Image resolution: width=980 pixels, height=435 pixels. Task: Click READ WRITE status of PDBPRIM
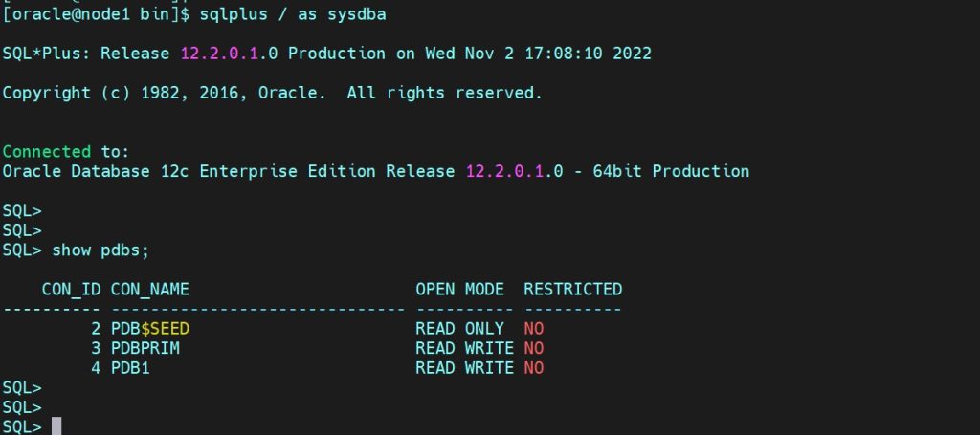click(x=464, y=348)
